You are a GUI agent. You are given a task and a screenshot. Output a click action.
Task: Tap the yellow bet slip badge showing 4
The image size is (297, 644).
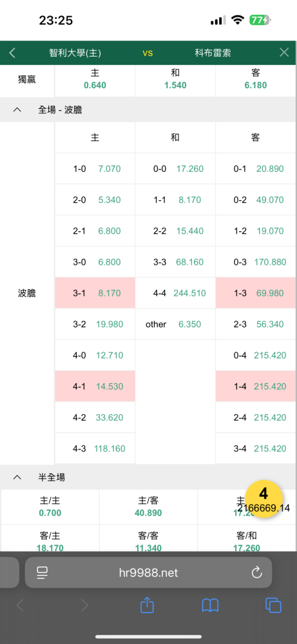click(x=263, y=498)
